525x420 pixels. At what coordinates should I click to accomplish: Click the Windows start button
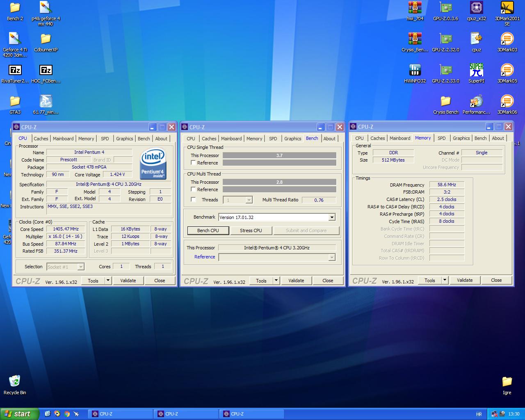coord(19,414)
